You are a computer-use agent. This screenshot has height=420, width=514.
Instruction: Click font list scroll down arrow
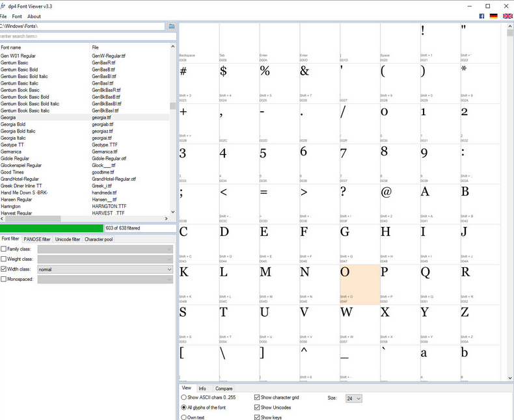click(x=173, y=212)
